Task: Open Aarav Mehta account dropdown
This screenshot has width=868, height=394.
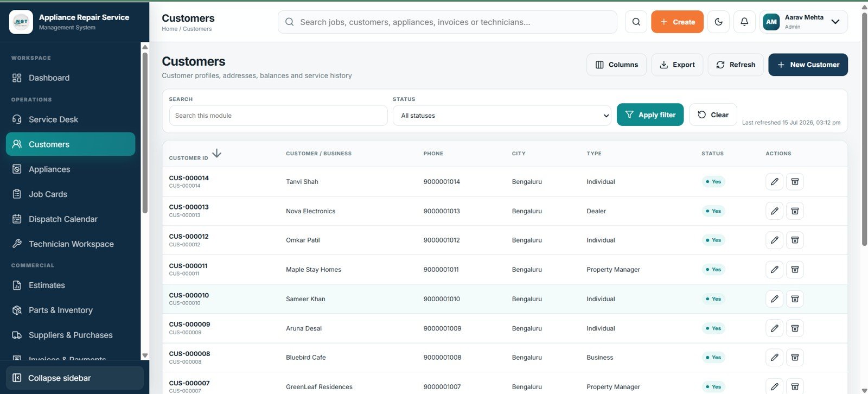Action: 803,22
